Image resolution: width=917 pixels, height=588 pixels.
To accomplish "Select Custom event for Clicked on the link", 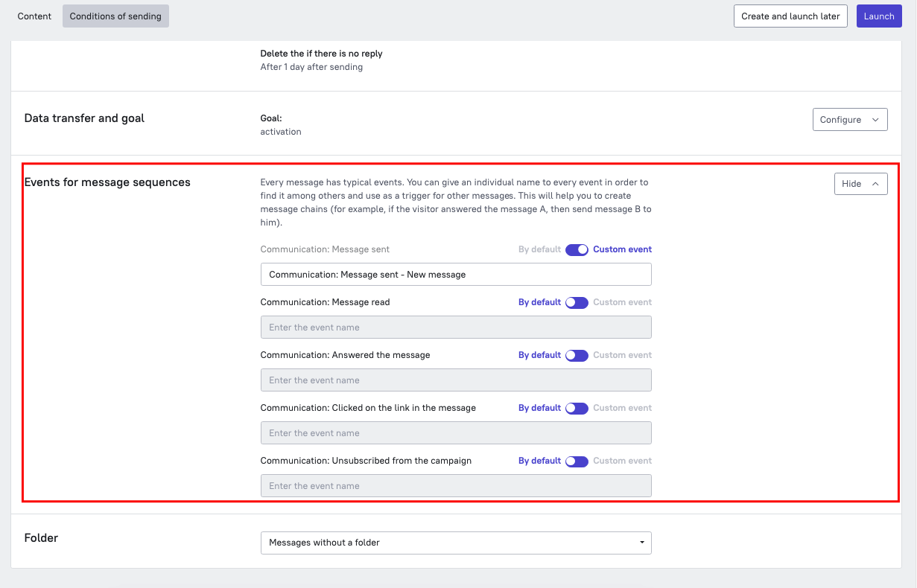I will [x=622, y=409].
